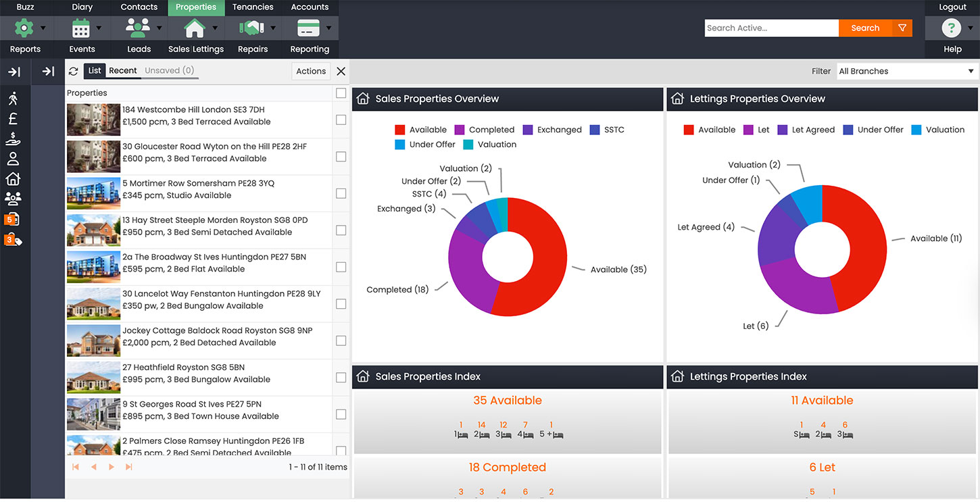Click the hand with dollar payments icon
Image resolution: width=980 pixels, height=502 pixels.
pos(14,139)
